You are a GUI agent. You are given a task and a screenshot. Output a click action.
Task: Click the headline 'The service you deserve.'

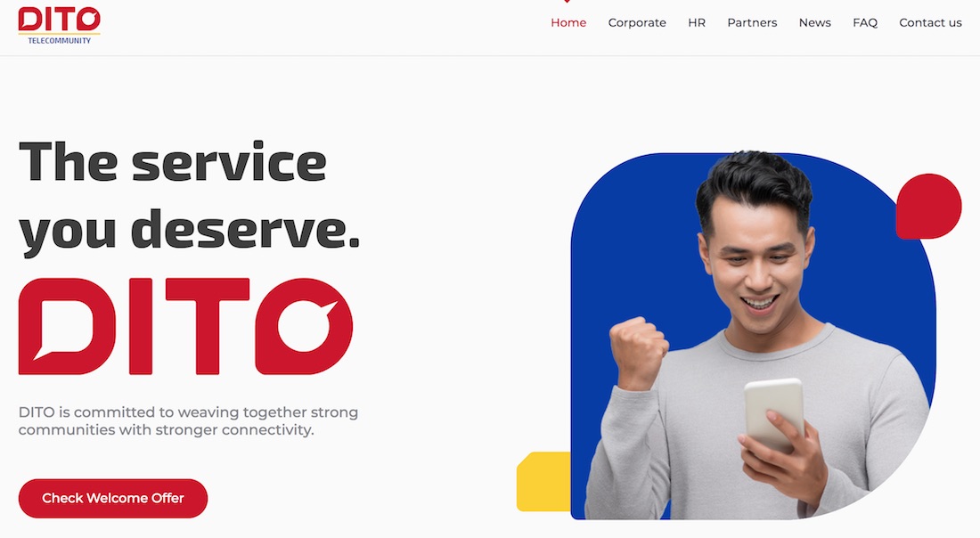click(x=190, y=196)
